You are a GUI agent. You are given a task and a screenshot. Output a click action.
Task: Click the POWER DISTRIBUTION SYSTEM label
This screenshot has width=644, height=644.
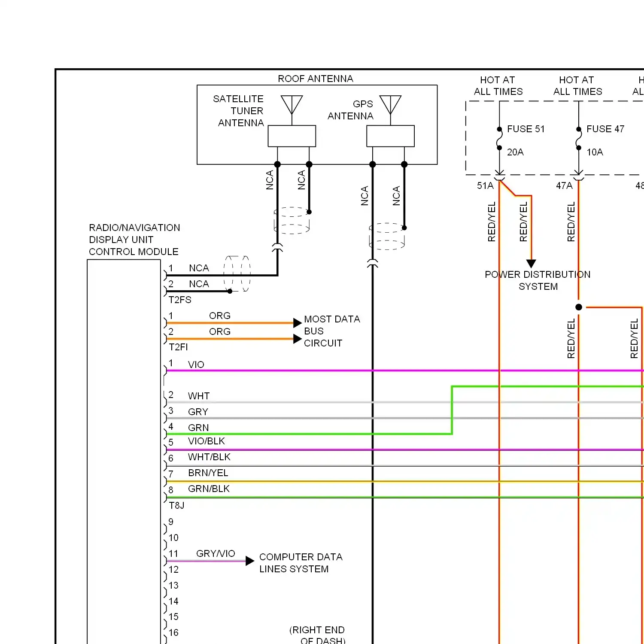point(538,280)
